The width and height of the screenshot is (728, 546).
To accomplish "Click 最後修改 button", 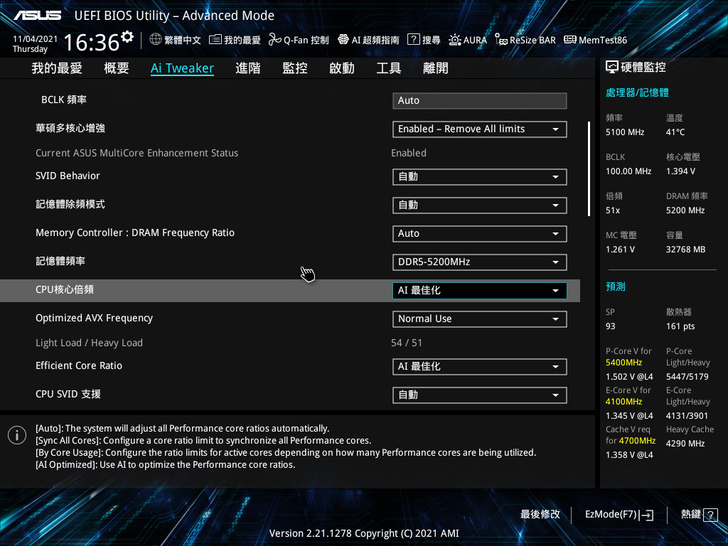I will [540, 514].
